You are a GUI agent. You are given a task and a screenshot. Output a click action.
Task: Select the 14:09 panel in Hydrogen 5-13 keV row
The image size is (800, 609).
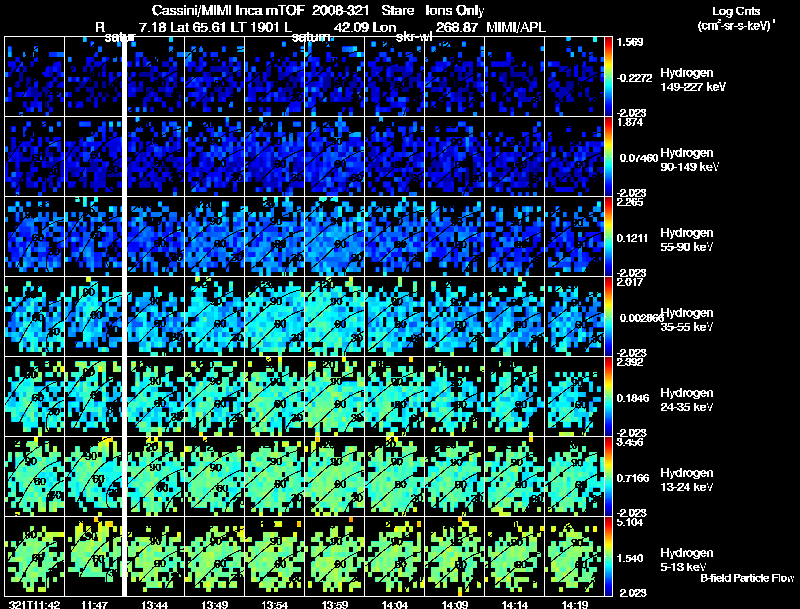[455, 557]
